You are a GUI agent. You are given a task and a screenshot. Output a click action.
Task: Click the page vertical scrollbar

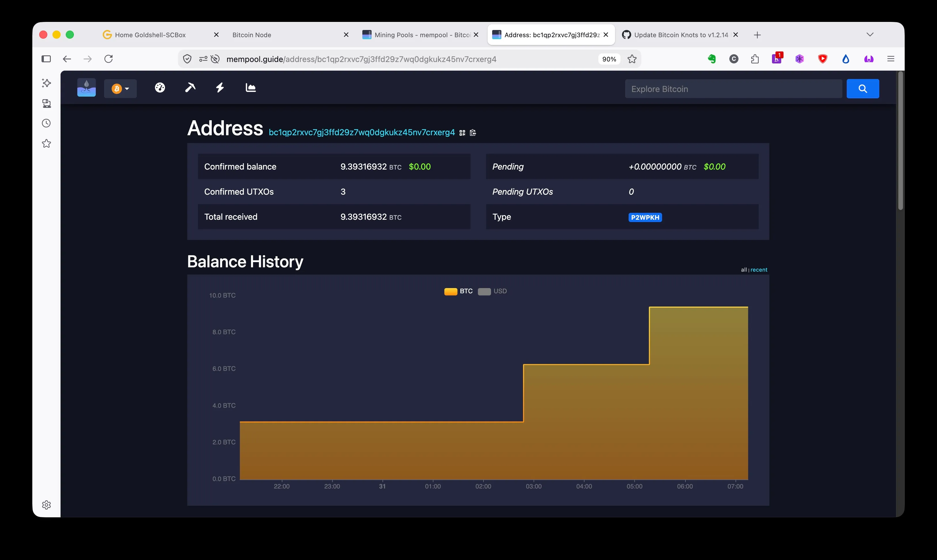click(x=900, y=141)
